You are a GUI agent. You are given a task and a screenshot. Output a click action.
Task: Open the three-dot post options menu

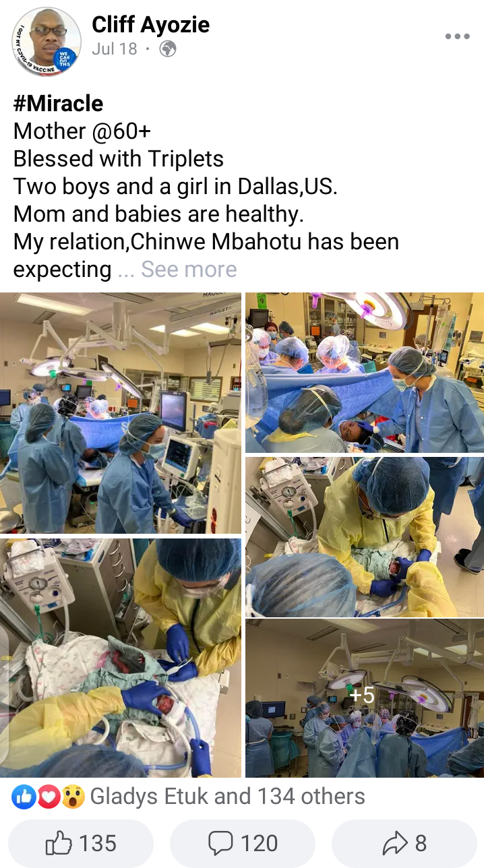(x=457, y=37)
